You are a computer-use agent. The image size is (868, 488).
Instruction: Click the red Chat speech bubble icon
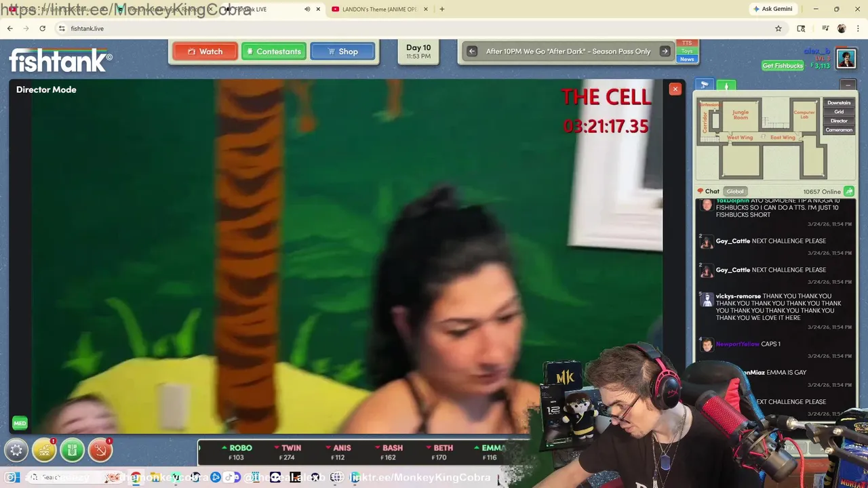pos(701,192)
